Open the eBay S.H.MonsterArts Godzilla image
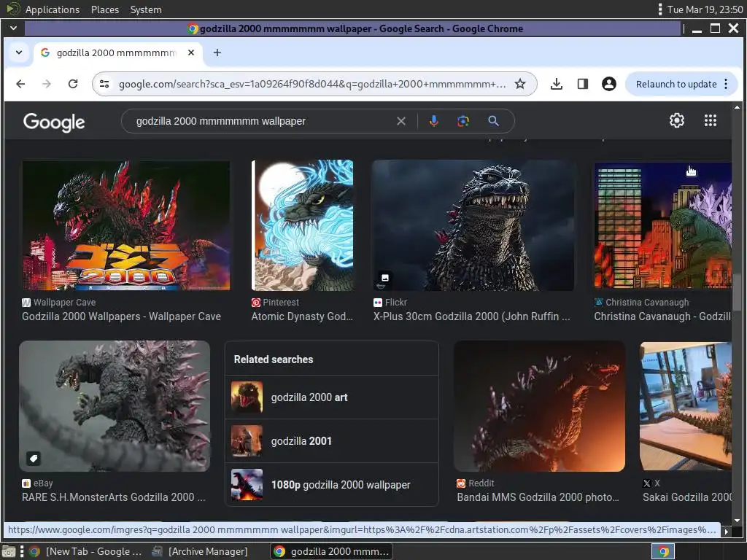Screen dimensions: 747x560 click(x=115, y=406)
